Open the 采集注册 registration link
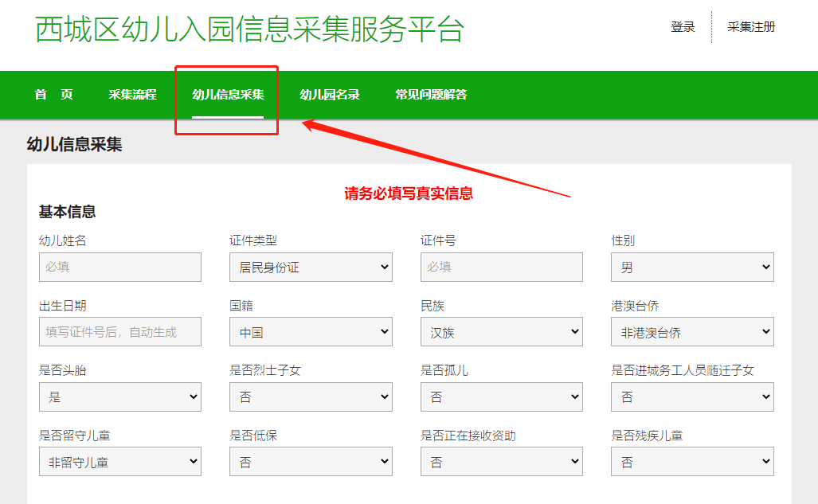 [751, 27]
